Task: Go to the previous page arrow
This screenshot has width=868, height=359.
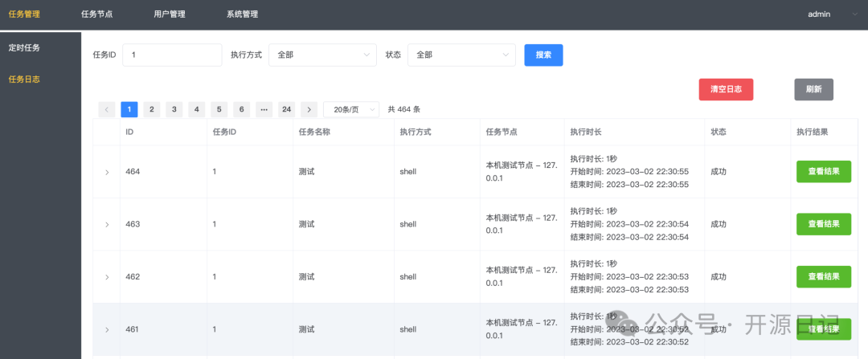Action: (107, 109)
